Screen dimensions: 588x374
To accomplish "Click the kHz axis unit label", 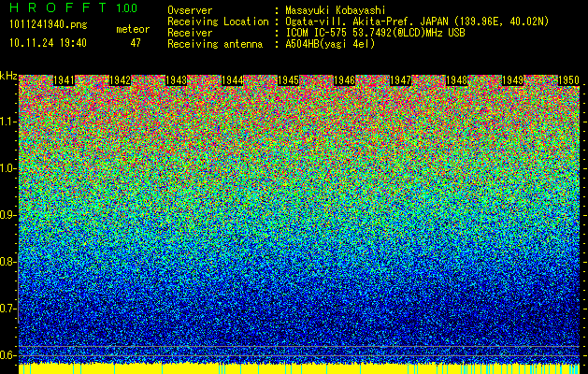I will point(8,76).
